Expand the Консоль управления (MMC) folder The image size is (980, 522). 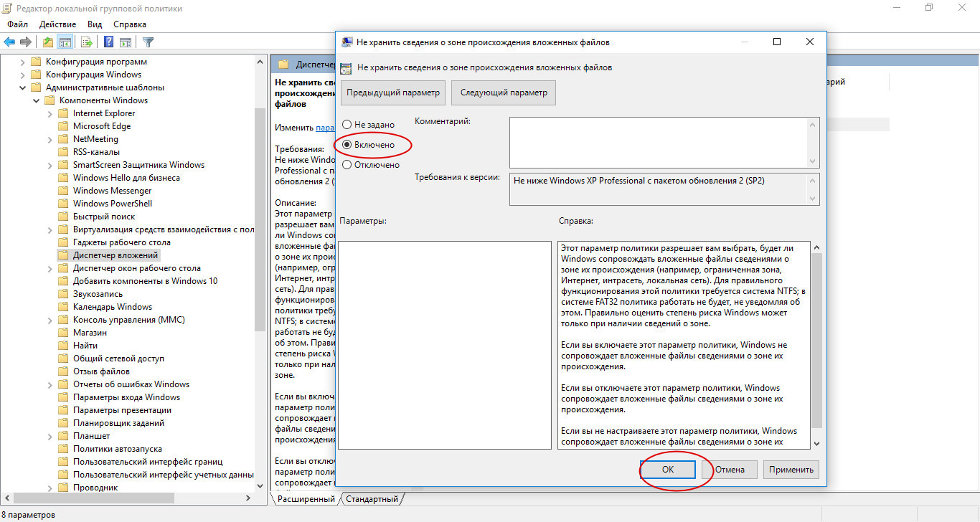(x=50, y=320)
